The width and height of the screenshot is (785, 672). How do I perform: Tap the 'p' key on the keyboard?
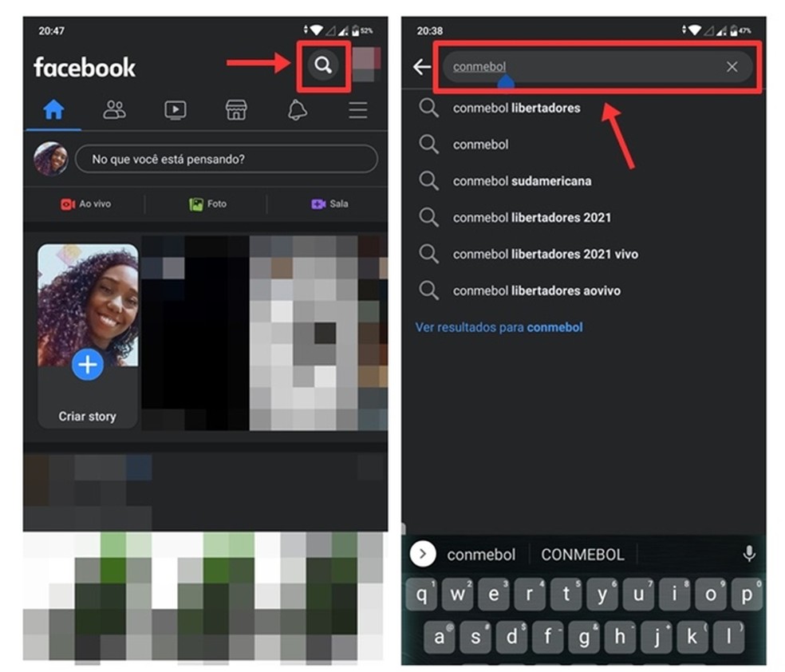pos(747,595)
